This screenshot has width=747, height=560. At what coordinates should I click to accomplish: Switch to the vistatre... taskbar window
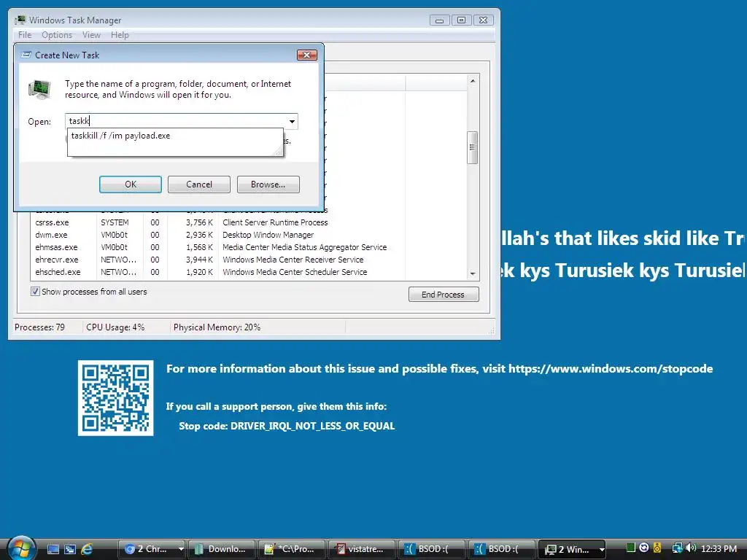click(x=362, y=549)
